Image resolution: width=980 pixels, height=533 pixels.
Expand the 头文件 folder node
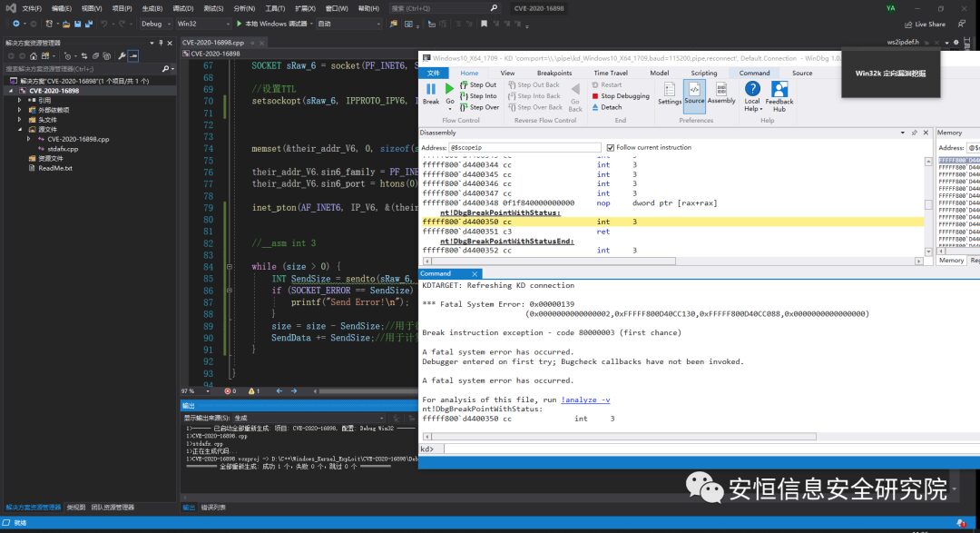(19, 120)
